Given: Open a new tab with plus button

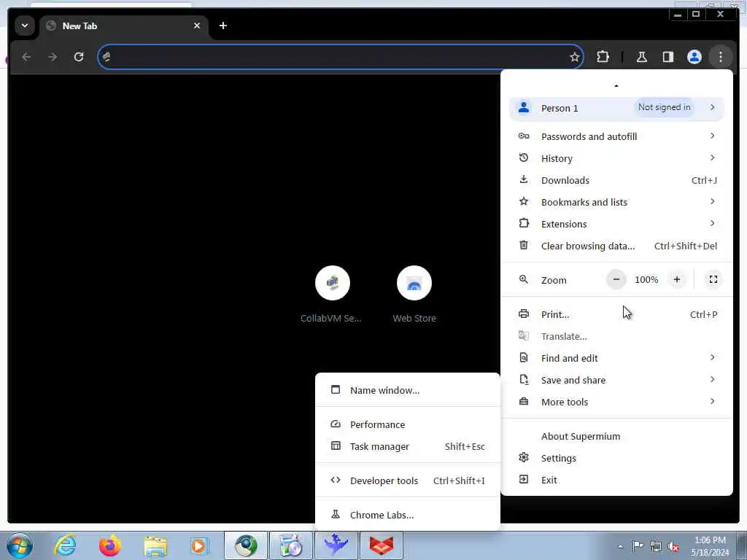Looking at the screenshot, I should coord(223,26).
